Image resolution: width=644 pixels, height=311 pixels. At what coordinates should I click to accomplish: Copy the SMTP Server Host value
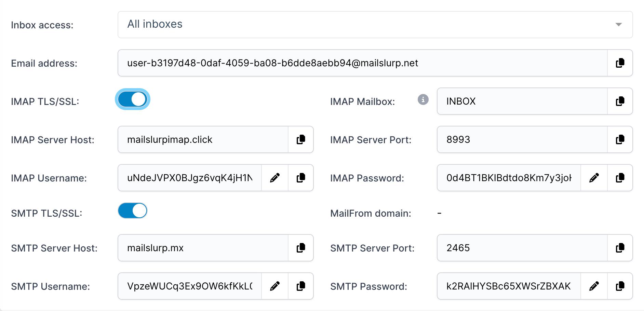click(300, 248)
